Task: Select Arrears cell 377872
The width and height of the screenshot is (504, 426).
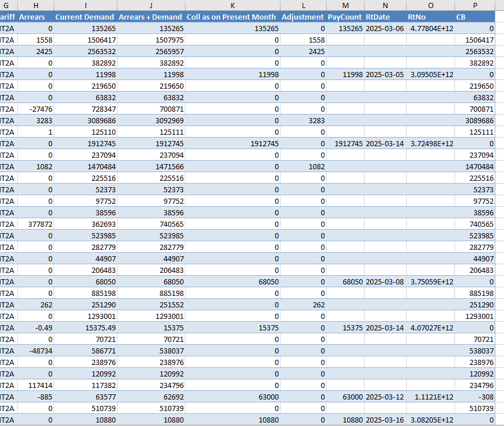Action: pos(36,225)
